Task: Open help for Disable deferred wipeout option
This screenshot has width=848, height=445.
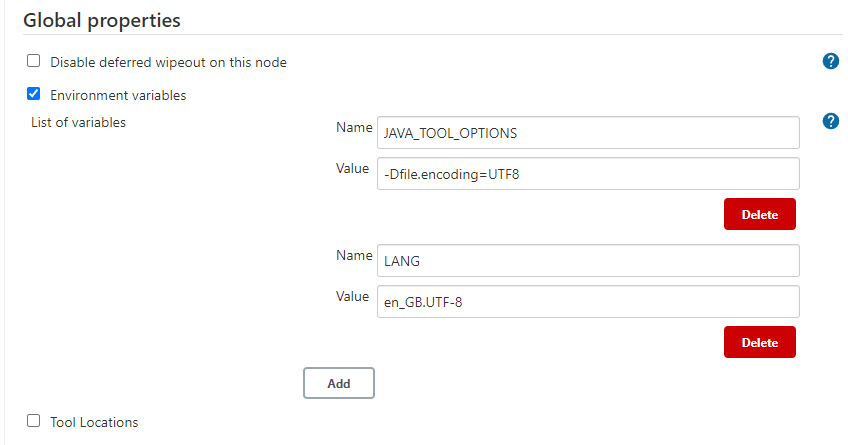Action: pos(830,61)
